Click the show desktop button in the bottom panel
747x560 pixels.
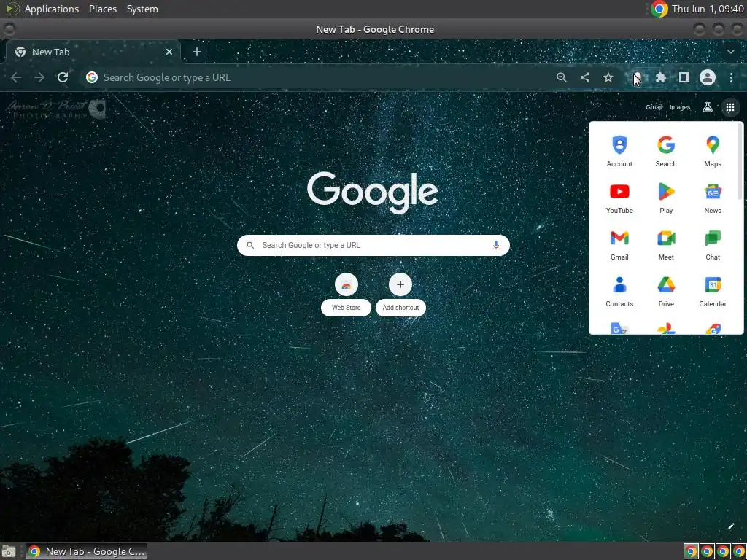point(9,551)
